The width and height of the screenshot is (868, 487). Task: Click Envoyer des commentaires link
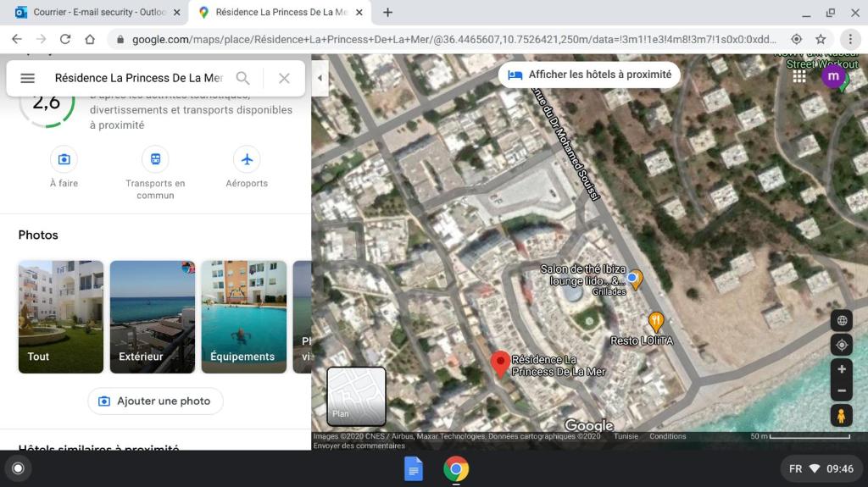359,445
